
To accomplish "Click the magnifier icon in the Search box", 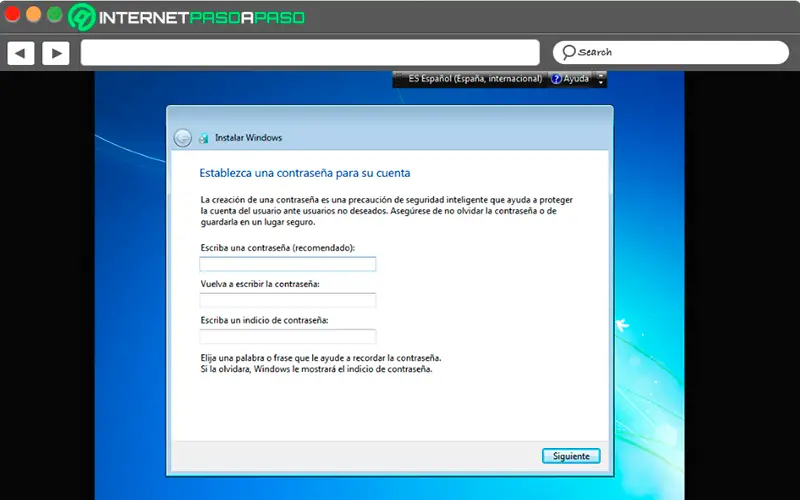I will (x=568, y=52).
